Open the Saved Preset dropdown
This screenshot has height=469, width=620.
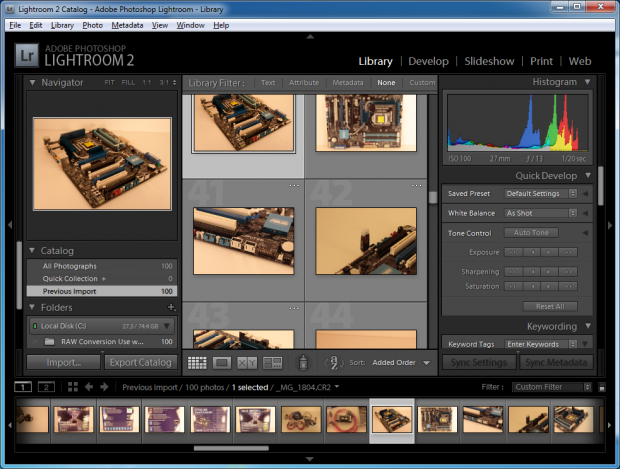(x=541, y=193)
